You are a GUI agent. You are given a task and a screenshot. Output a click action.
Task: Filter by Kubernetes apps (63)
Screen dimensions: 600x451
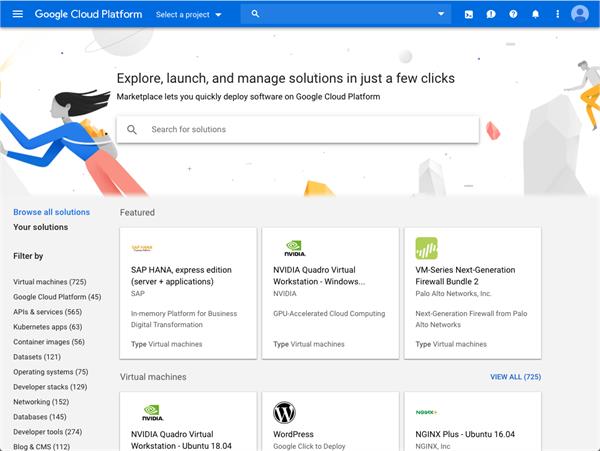pyautogui.click(x=48, y=327)
